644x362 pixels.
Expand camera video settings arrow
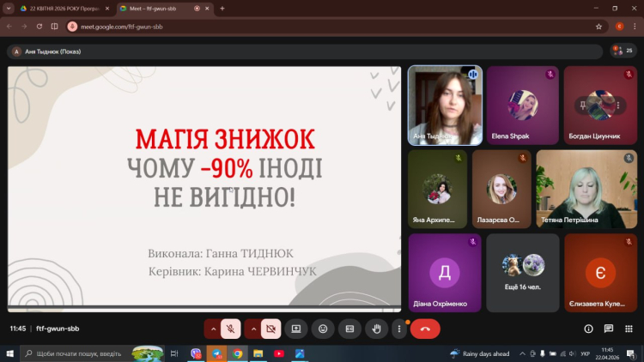point(253,329)
